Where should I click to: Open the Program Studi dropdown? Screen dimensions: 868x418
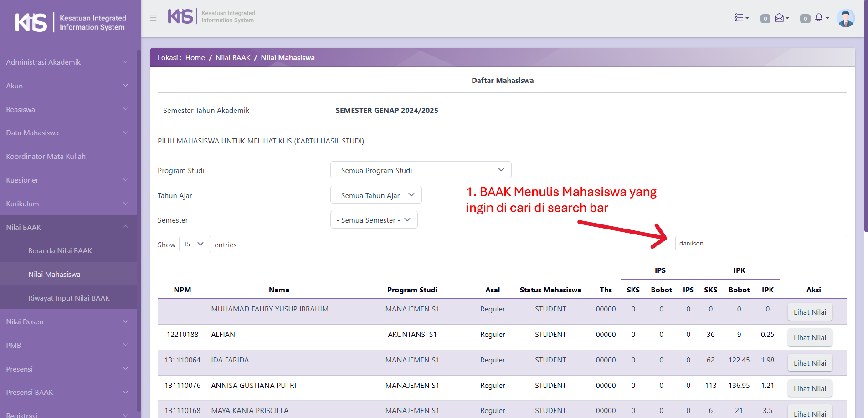pos(420,170)
